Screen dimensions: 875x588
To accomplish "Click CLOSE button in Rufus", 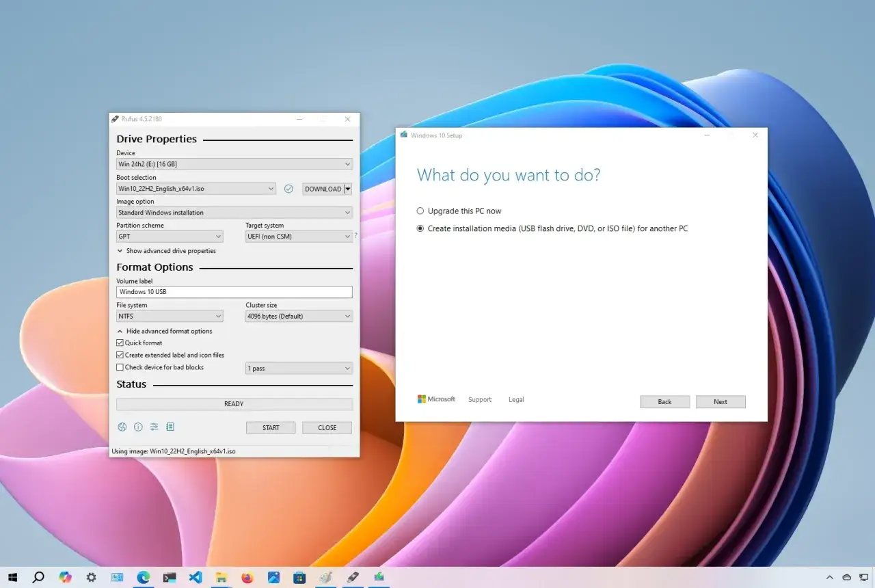I will [x=327, y=428].
